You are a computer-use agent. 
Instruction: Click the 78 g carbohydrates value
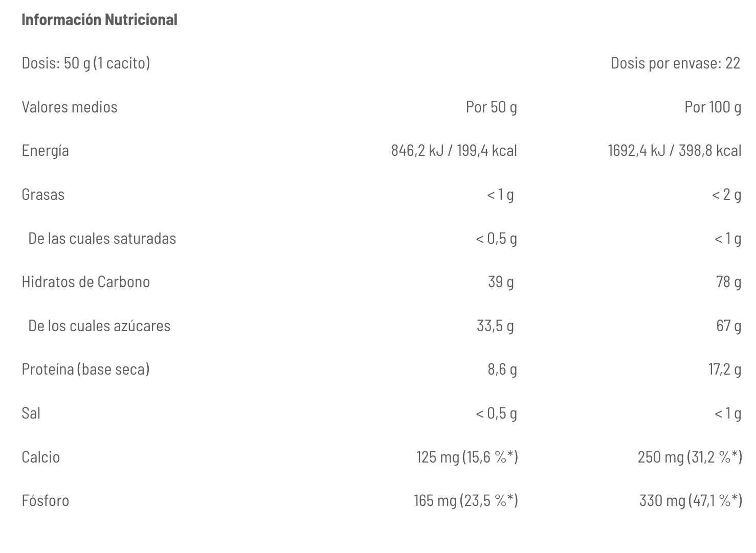(728, 282)
